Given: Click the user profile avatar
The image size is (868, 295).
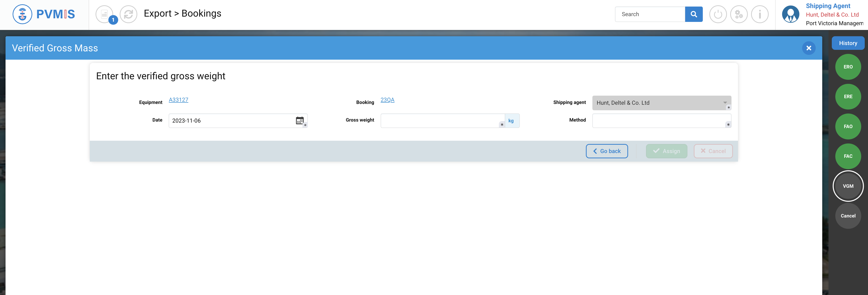Looking at the screenshot, I should click(x=791, y=14).
